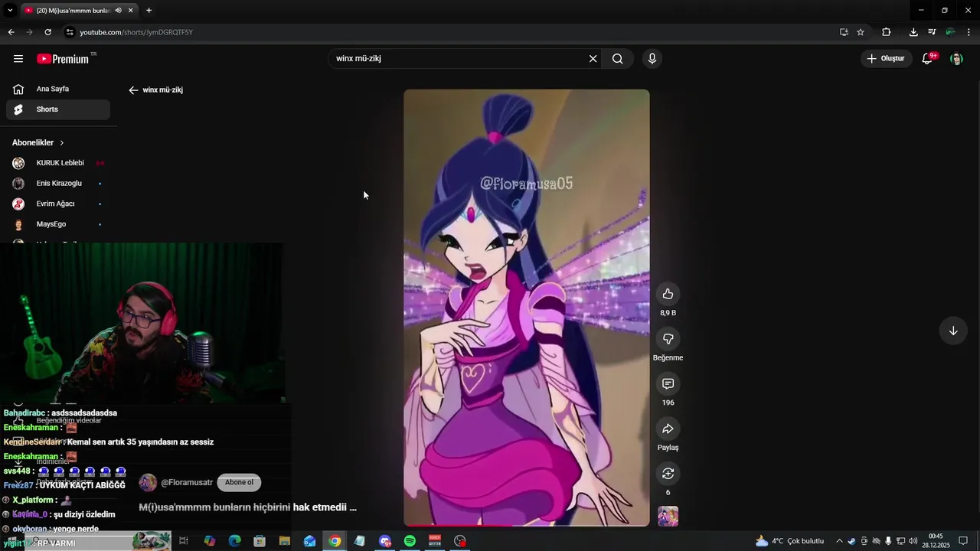Go back from winx mü-zikj results
980x551 pixels.
pos(133,90)
